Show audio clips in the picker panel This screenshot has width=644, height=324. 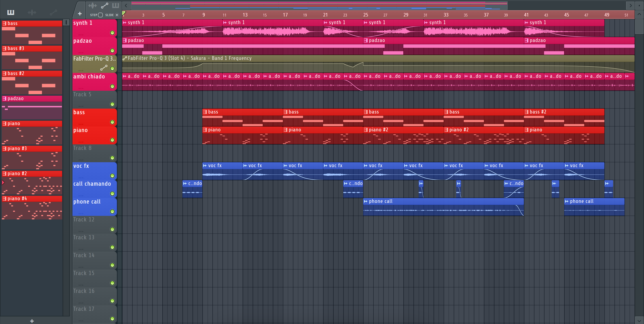pyautogui.click(x=32, y=12)
